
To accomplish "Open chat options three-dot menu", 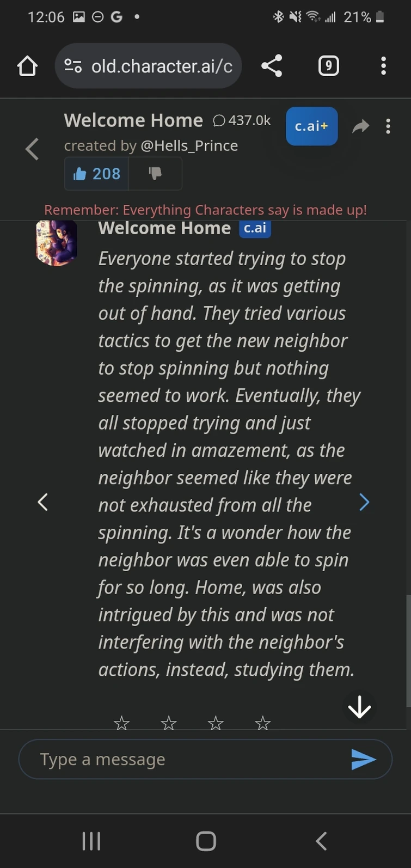I will click(x=388, y=126).
